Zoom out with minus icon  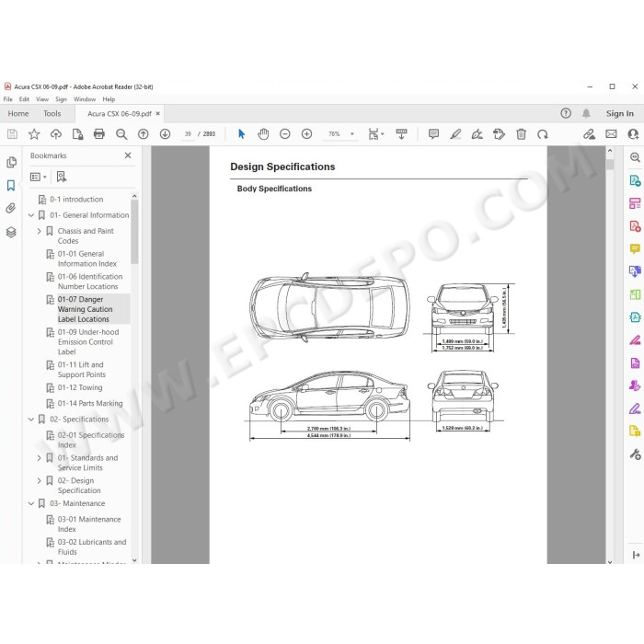(x=285, y=134)
